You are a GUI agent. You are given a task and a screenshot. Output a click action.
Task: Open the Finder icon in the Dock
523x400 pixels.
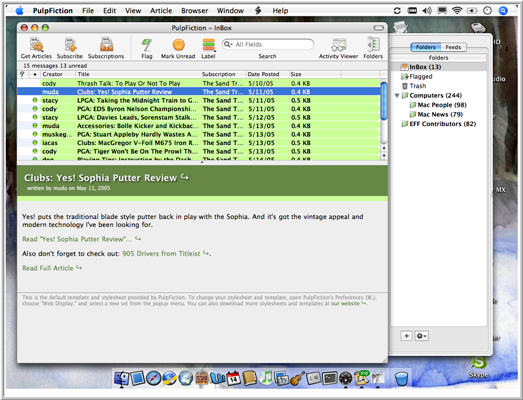point(121,379)
